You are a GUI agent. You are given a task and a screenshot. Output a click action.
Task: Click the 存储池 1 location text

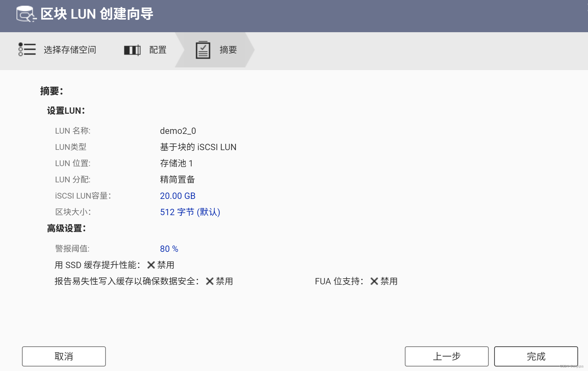click(x=176, y=163)
